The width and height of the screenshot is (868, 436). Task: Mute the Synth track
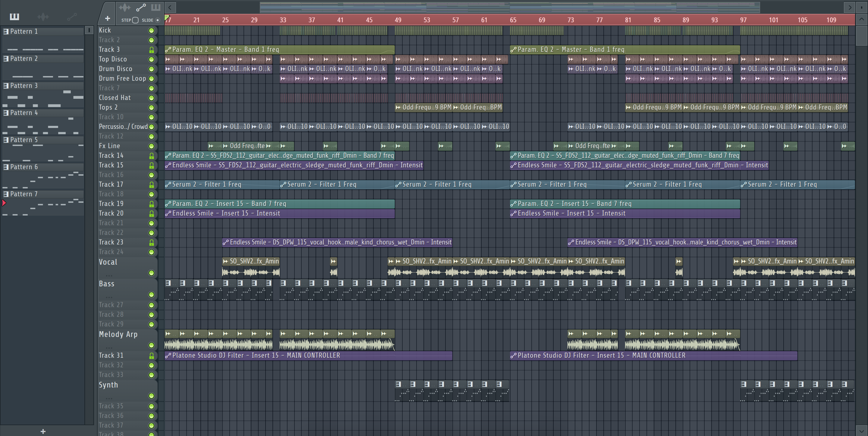click(x=151, y=396)
